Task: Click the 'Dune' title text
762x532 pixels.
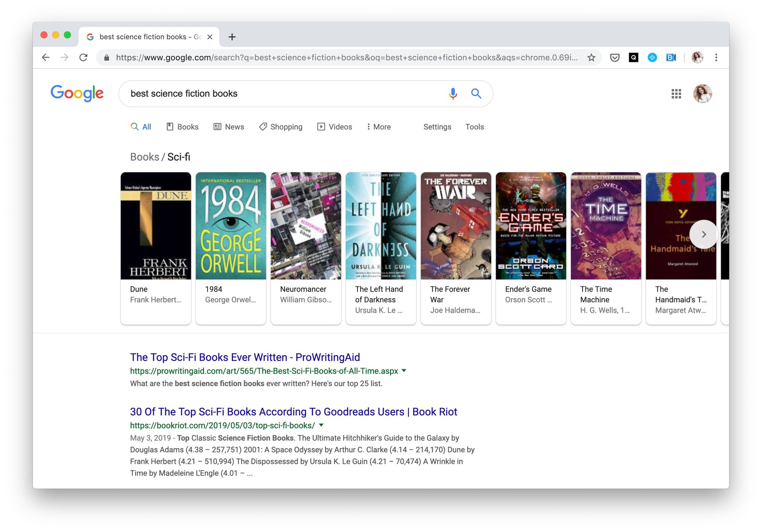Action: pos(139,289)
